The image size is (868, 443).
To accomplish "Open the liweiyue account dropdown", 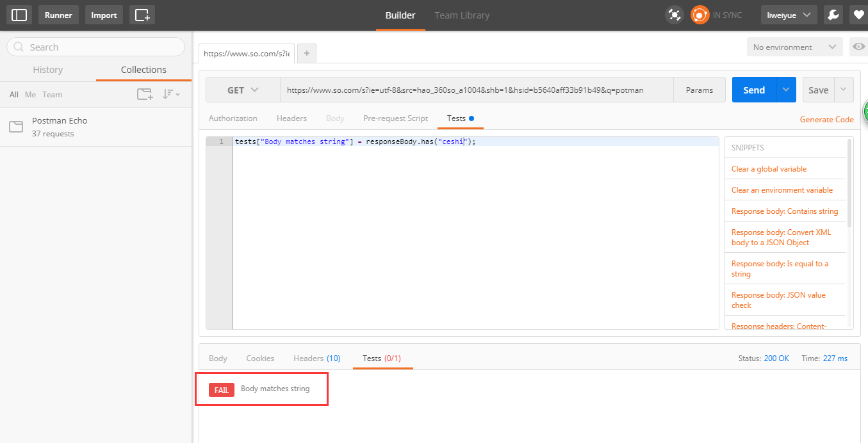I will tap(789, 15).
